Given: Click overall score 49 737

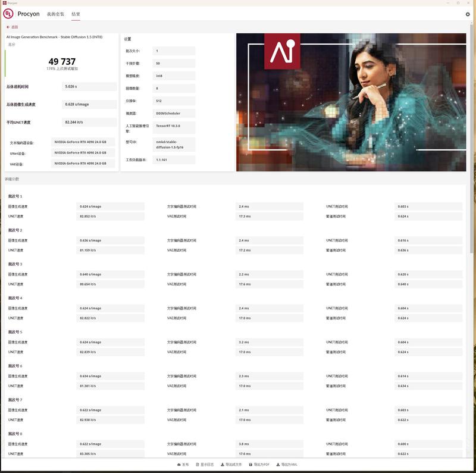Looking at the screenshot, I should tap(62, 61).
